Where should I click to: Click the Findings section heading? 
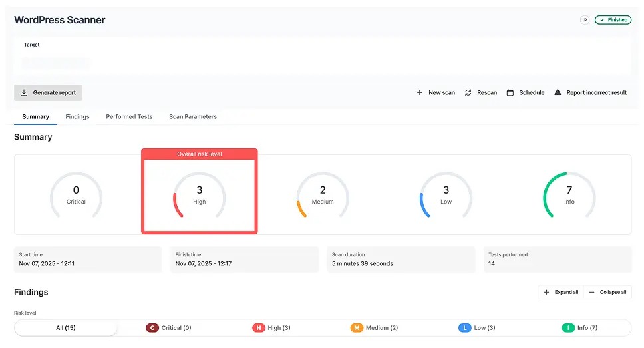pyautogui.click(x=31, y=292)
